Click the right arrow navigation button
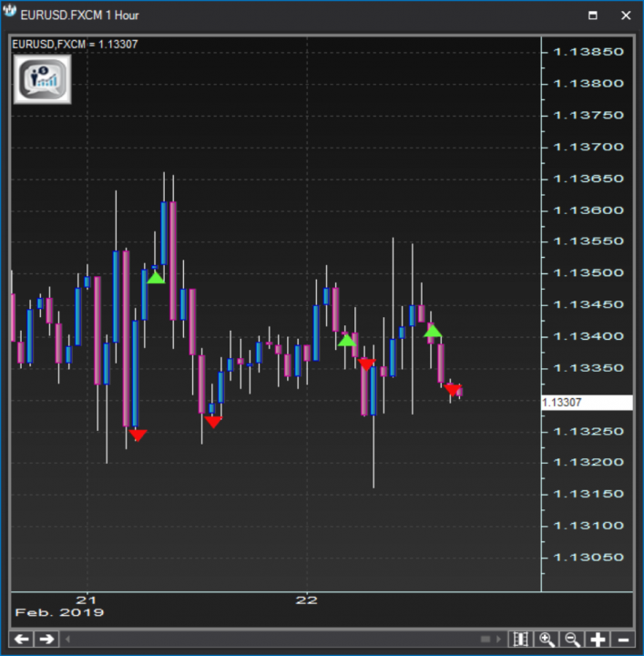 click(46, 640)
